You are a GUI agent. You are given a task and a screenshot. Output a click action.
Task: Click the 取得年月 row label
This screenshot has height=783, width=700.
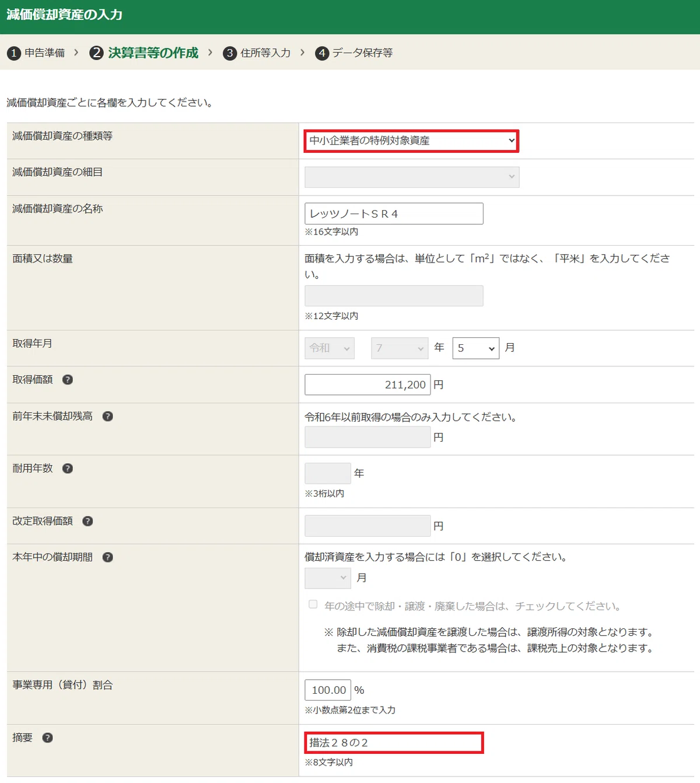tap(32, 344)
